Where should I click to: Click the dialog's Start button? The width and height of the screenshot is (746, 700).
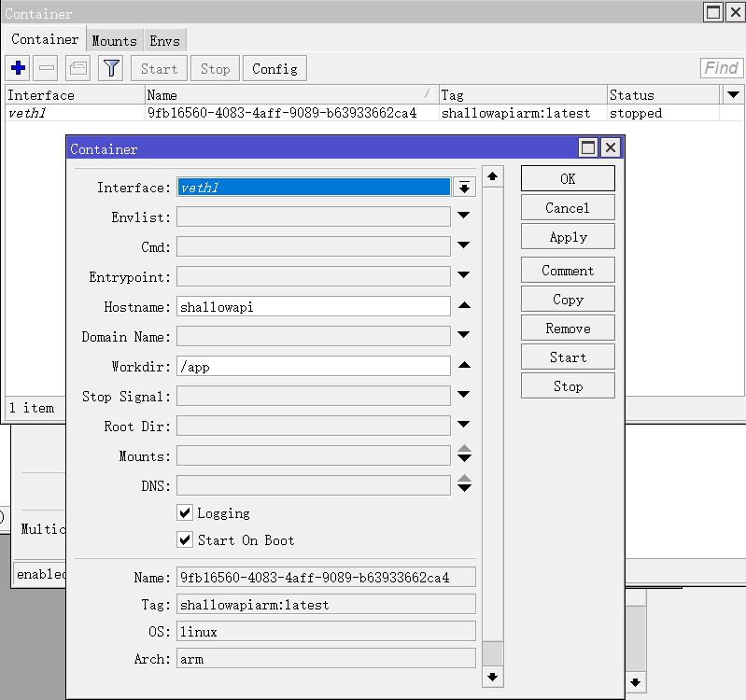(x=568, y=357)
